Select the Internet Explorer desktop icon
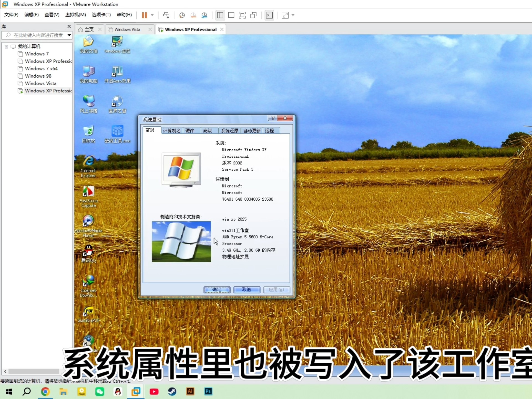 [x=88, y=166]
